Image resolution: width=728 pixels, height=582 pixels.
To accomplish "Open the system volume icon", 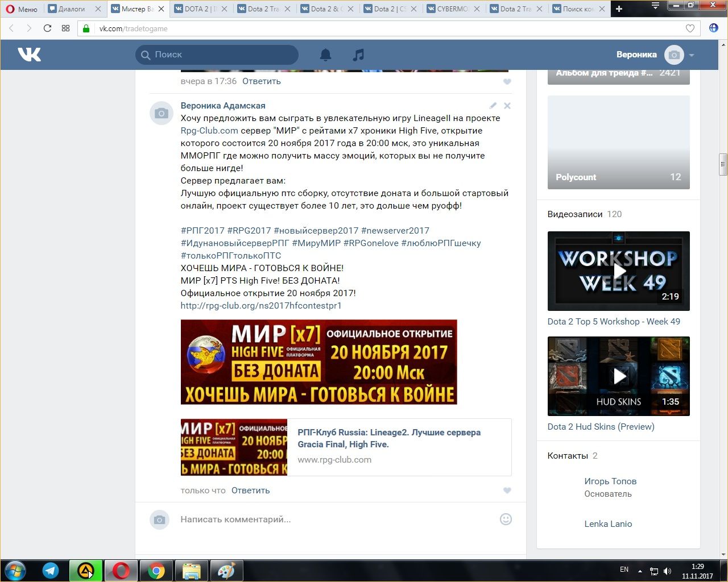I will [667, 571].
